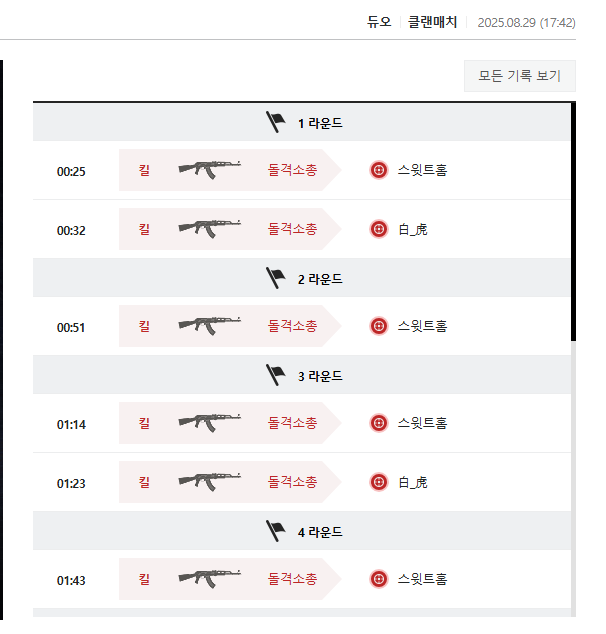Click the flag icon for 2 라운드
This screenshot has width=606, height=634.
(275, 278)
